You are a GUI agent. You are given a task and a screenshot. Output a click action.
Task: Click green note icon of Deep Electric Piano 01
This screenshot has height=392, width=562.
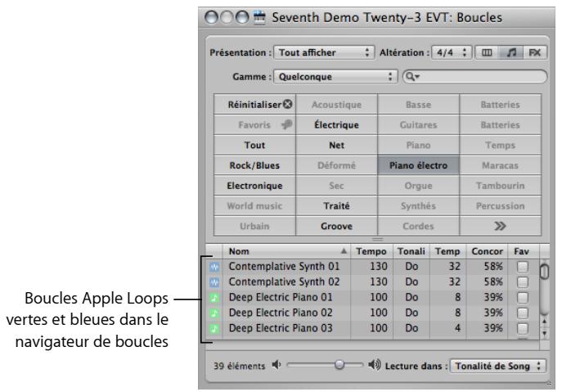(214, 298)
